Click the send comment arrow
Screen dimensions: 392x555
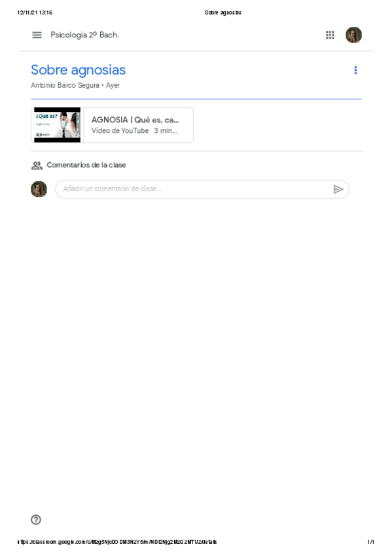pos(338,189)
